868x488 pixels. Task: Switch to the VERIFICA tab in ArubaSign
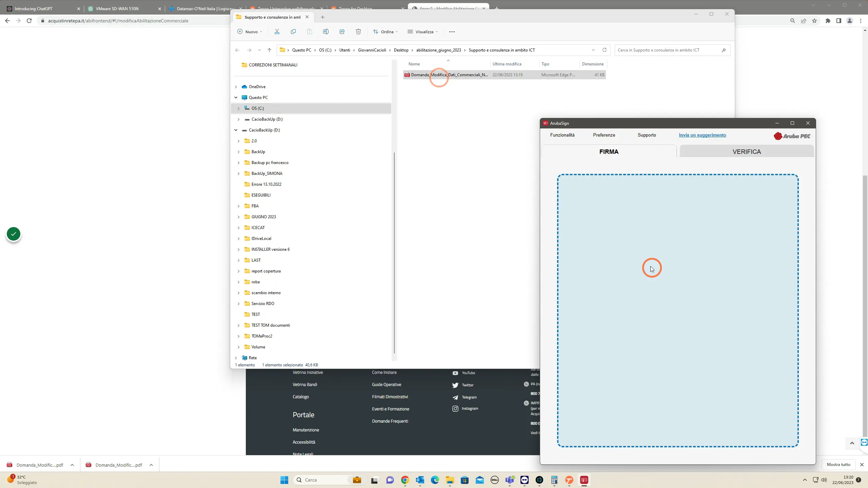click(747, 151)
